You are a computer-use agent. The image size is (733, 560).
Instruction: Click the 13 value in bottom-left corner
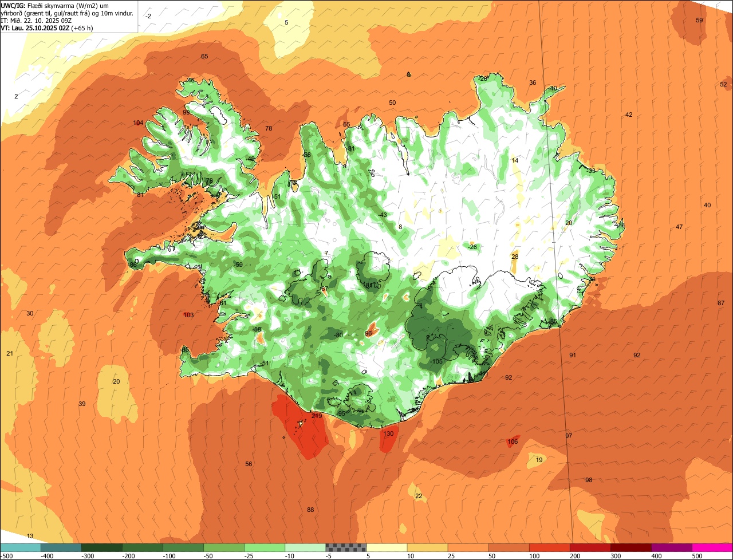pos(30,536)
